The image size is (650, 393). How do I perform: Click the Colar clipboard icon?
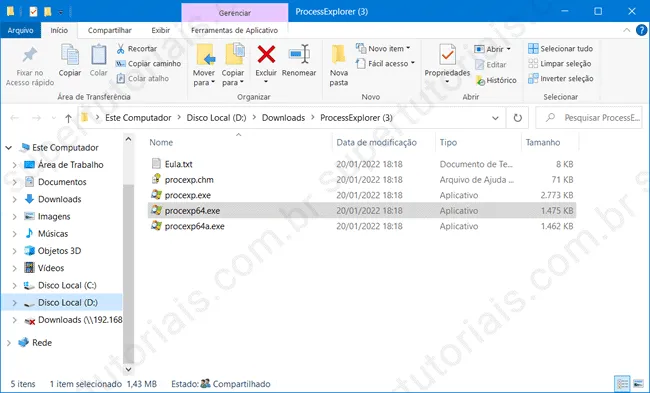[99, 54]
